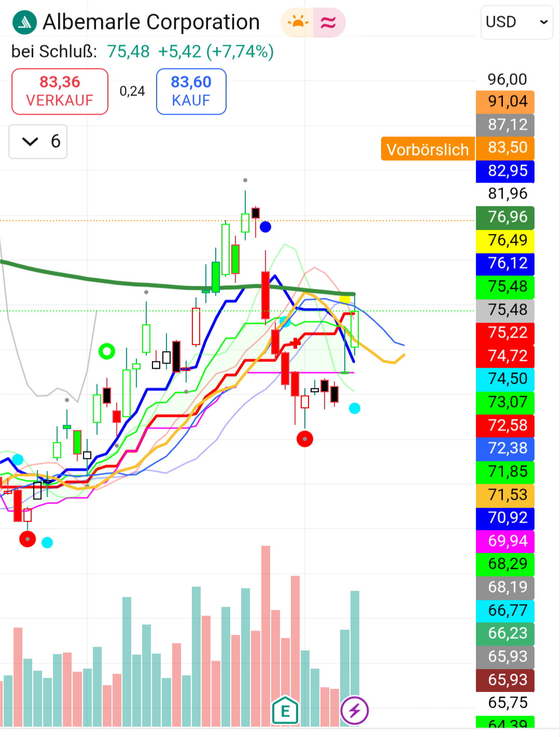Click the orange Vorbörslich label
560x737 pixels.
point(428,149)
